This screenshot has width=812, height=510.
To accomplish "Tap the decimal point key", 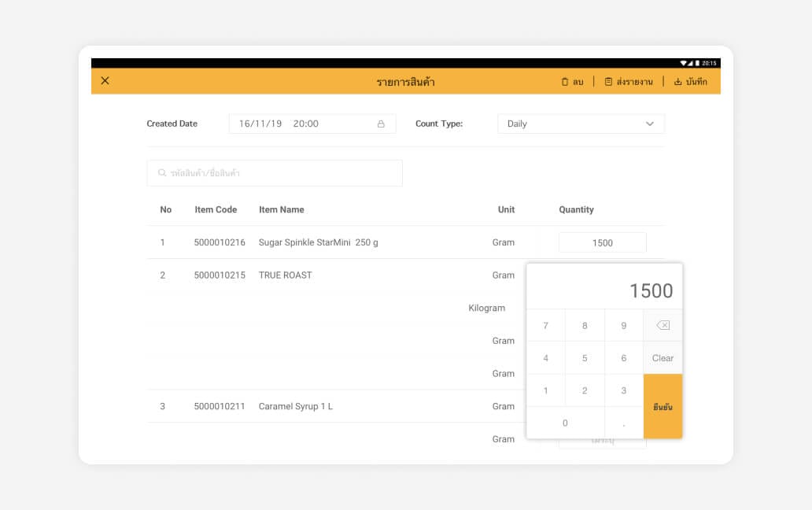I will pyautogui.click(x=624, y=423).
